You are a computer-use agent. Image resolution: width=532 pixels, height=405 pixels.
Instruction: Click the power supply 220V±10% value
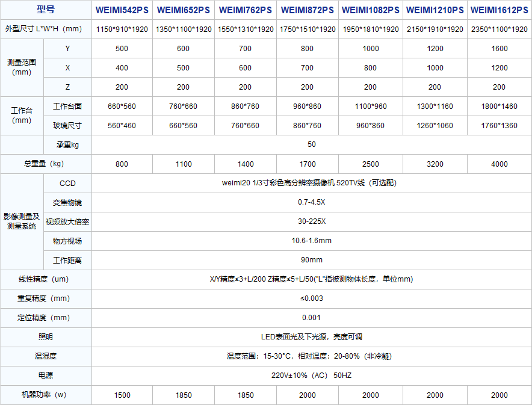point(312,376)
